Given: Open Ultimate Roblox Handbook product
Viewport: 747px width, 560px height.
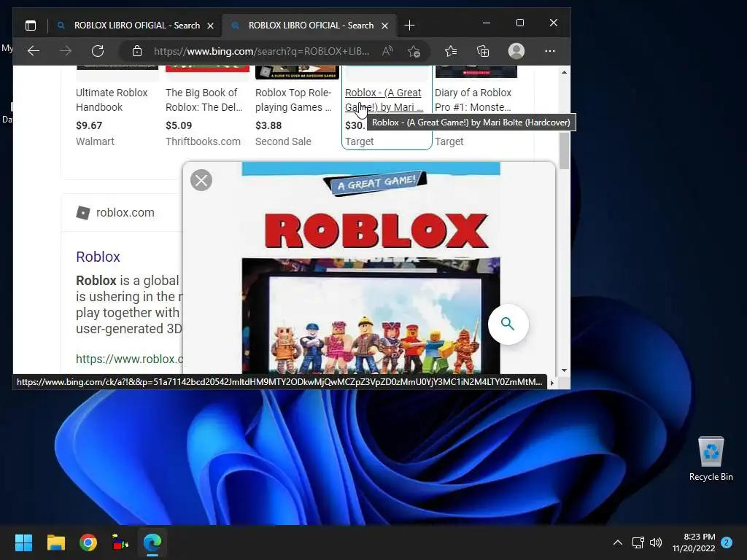Looking at the screenshot, I should (112, 100).
